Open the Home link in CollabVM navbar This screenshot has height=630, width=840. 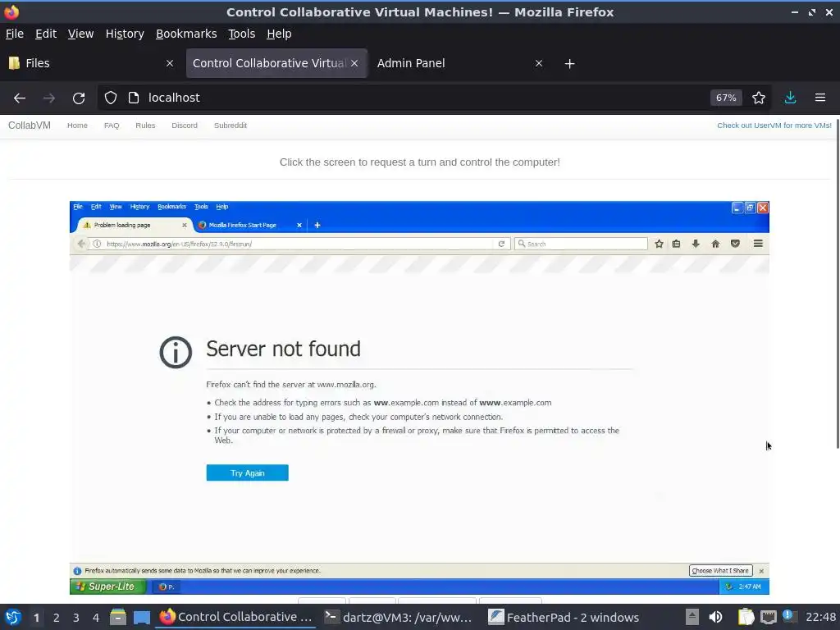(77, 126)
